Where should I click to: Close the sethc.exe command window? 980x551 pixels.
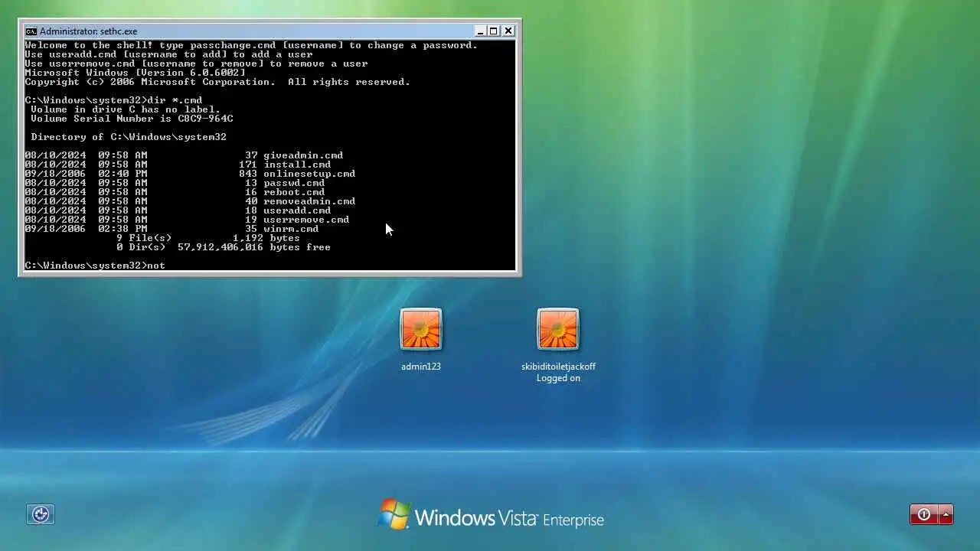click(508, 31)
